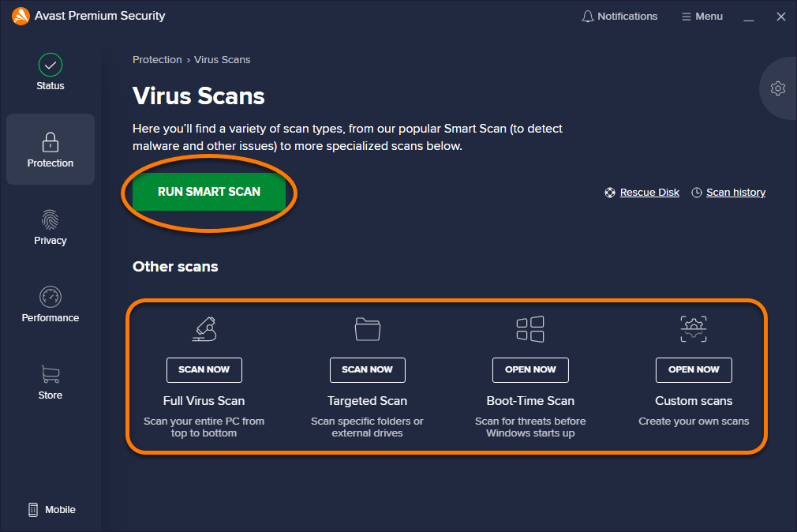Open the settings gear on the right edge

coord(778,88)
